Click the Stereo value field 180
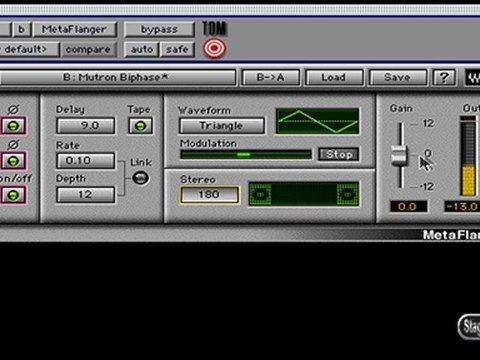The width and height of the screenshot is (480, 360). 210,195
